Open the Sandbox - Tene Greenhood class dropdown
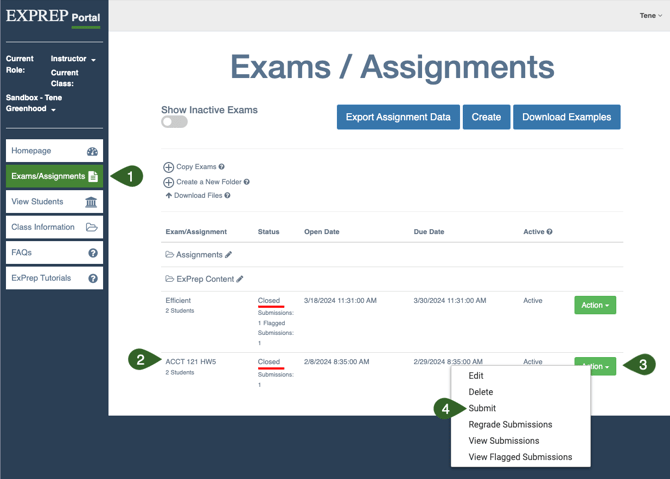670x479 pixels. coord(34,103)
